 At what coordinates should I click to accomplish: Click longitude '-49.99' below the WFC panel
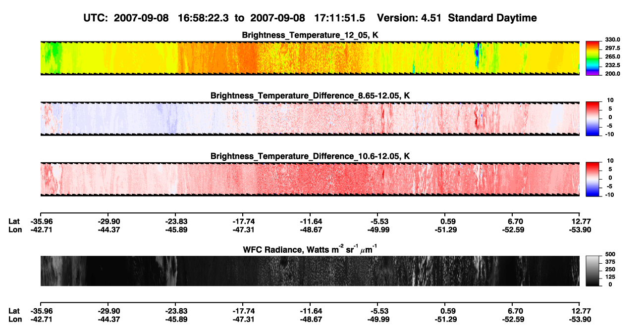tap(377, 319)
